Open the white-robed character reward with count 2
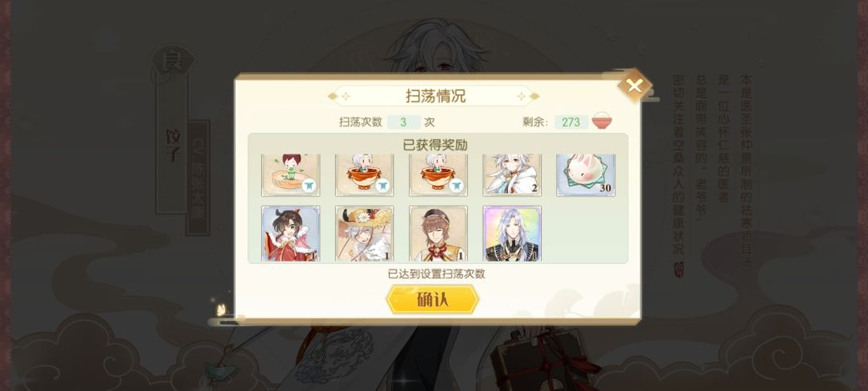Image resolution: width=868 pixels, height=391 pixels. [512, 175]
